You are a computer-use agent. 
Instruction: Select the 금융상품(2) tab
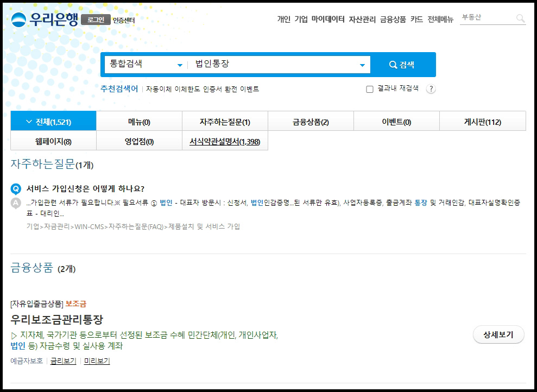tap(311, 122)
